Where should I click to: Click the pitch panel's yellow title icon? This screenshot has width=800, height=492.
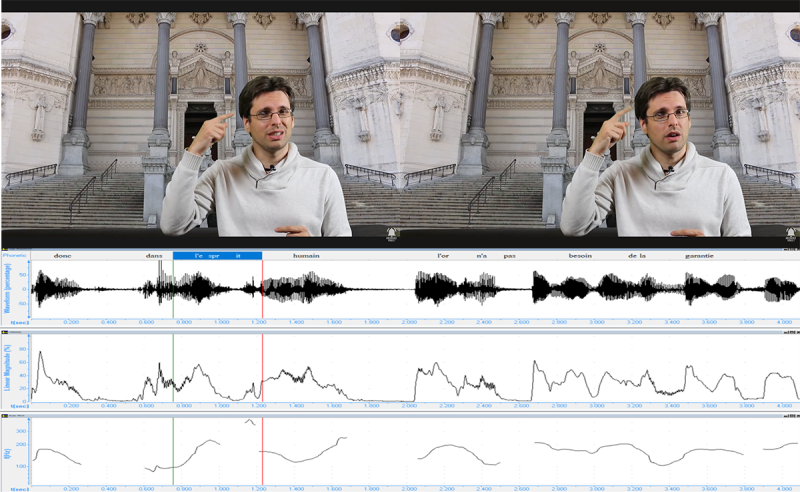coord(5,415)
